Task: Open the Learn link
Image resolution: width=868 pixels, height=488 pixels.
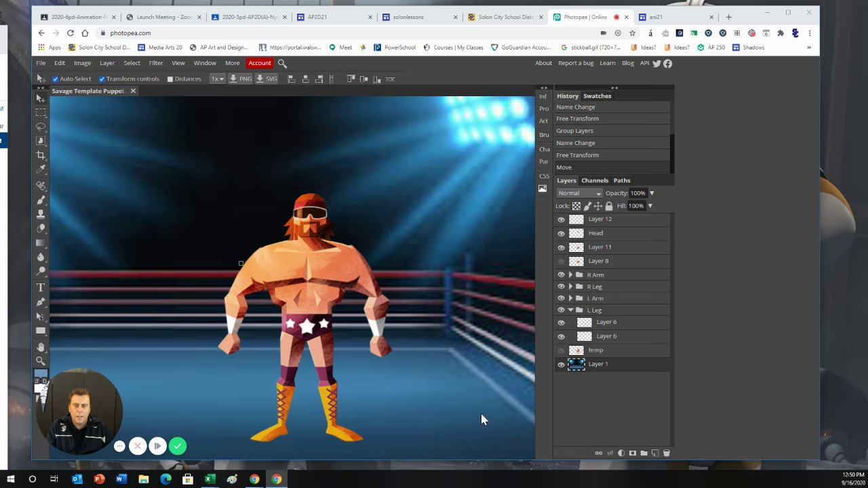Action: (608, 63)
